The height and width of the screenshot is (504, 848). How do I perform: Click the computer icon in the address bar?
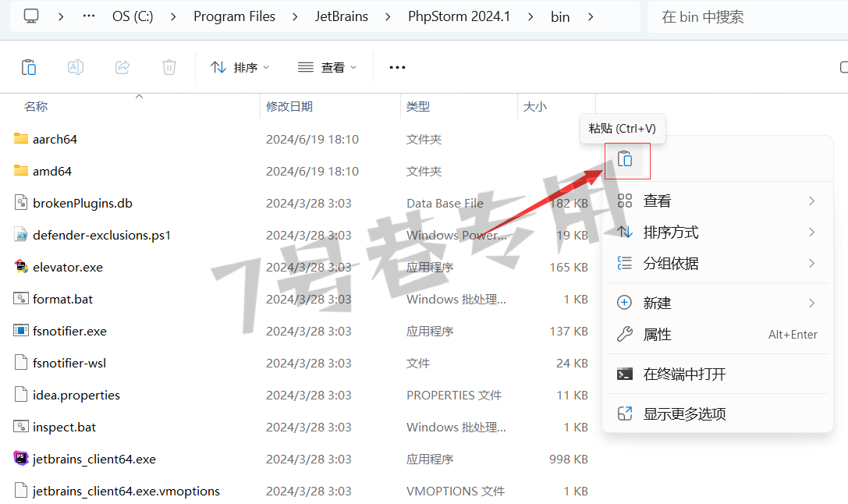tap(31, 16)
